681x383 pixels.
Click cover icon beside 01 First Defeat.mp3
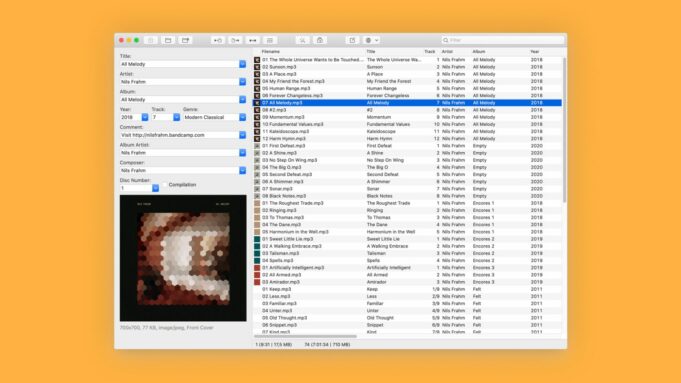coord(257,146)
